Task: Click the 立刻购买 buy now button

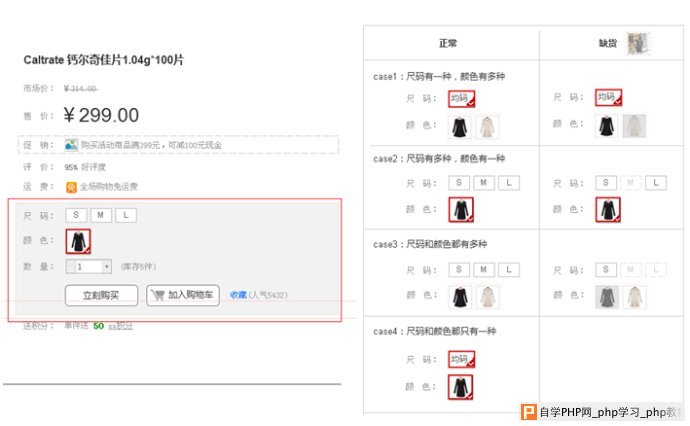Action: click(x=101, y=295)
